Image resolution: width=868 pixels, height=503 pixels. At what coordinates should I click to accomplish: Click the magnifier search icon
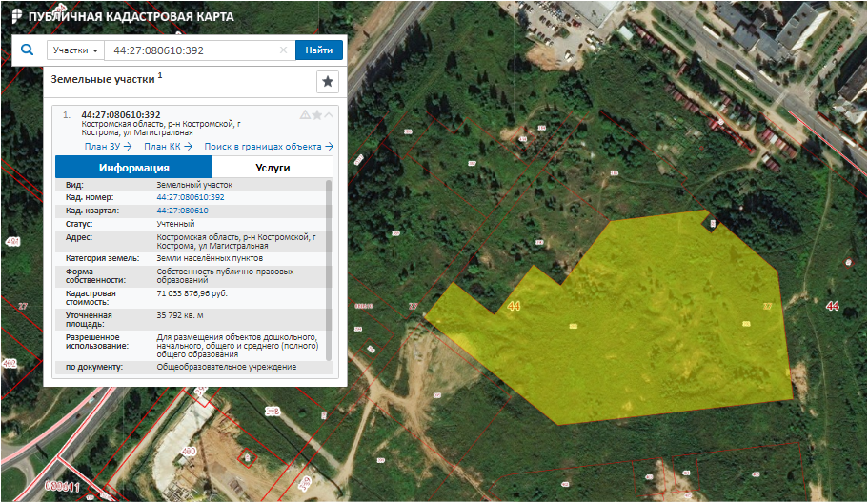[x=27, y=50]
